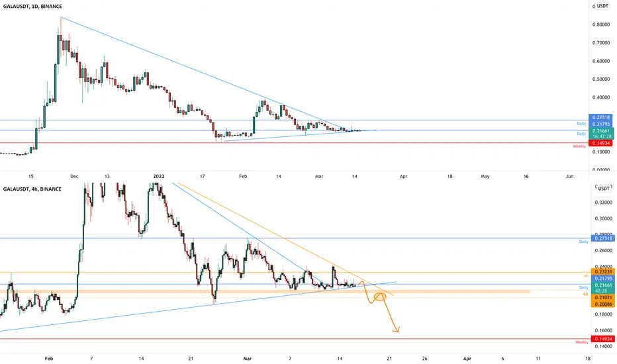Click the 26 date label on 4h time axis

(424, 359)
